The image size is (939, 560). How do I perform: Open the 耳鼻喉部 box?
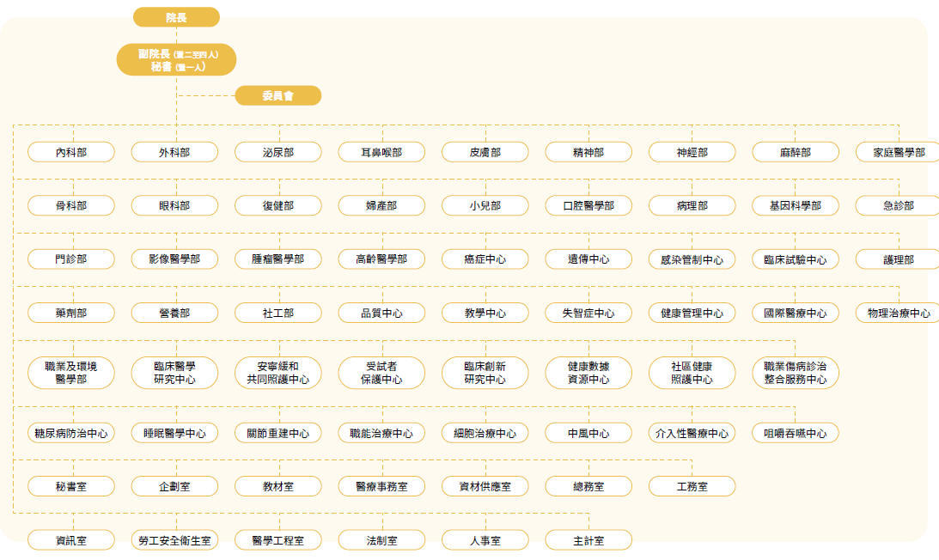[381, 152]
